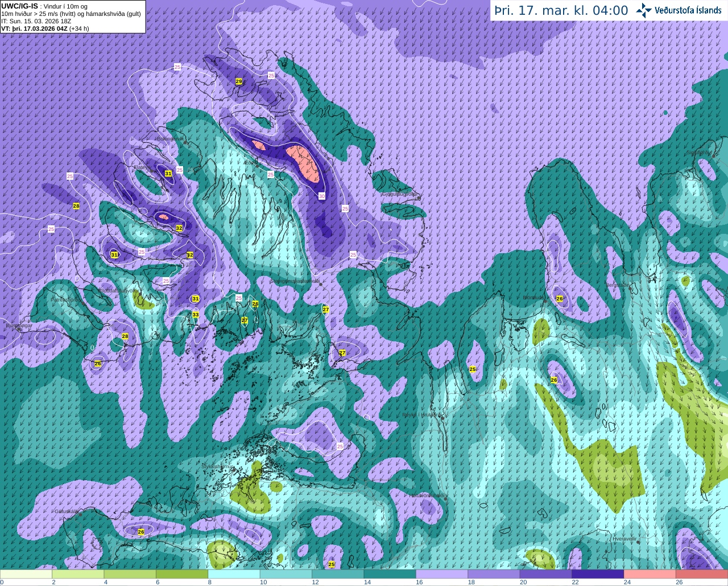Click the yellow 26 marker near Blönduós
The image size is (728, 586).
(560, 299)
